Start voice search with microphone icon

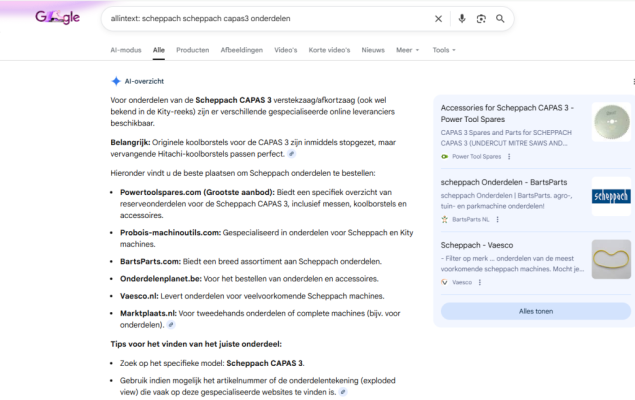click(x=462, y=19)
